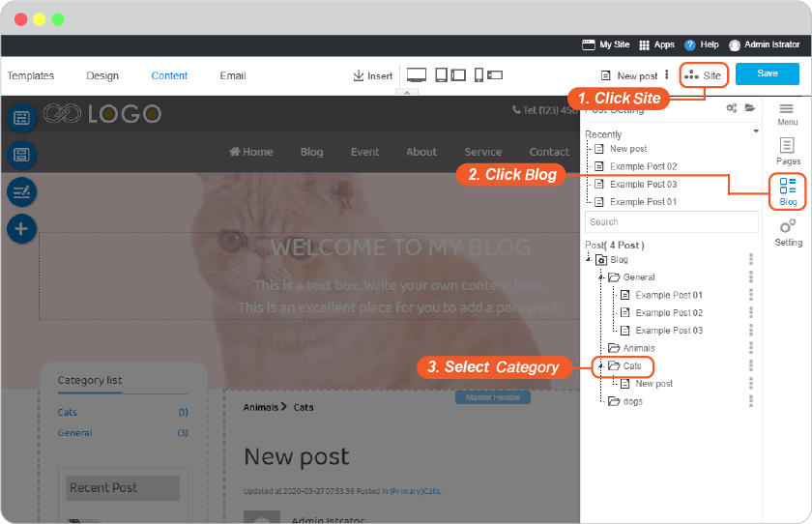Save the current page
812x524 pixels.
click(768, 73)
